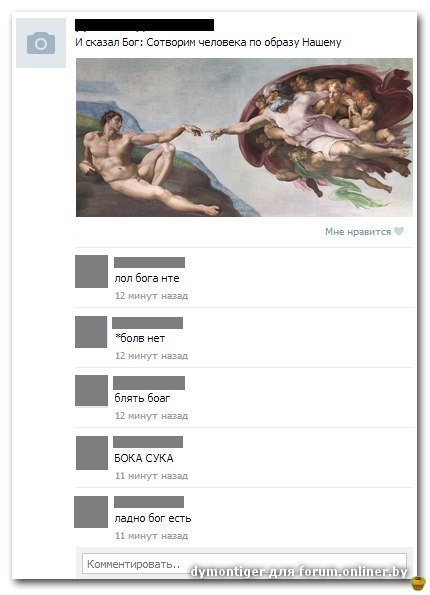Click avatar beside comment '*болв нет'

pyautogui.click(x=91, y=332)
